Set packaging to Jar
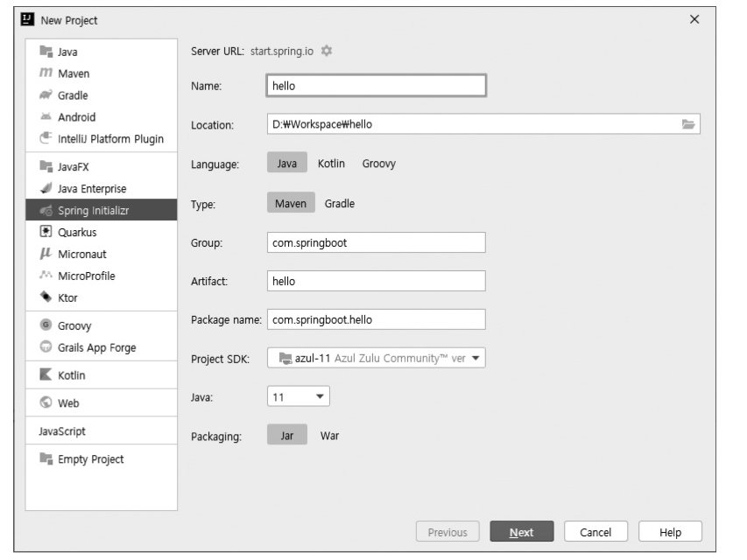The width and height of the screenshot is (747, 560). click(x=286, y=436)
